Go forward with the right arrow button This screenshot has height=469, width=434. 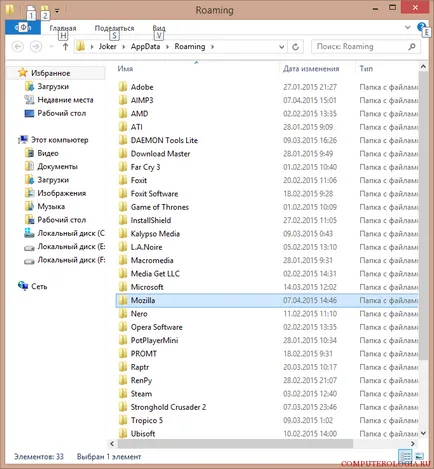tap(36, 47)
